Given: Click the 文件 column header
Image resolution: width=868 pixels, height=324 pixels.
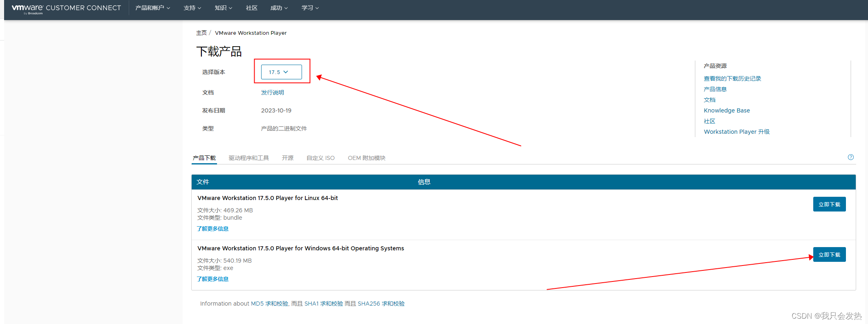Looking at the screenshot, I should tap(203, 182).
